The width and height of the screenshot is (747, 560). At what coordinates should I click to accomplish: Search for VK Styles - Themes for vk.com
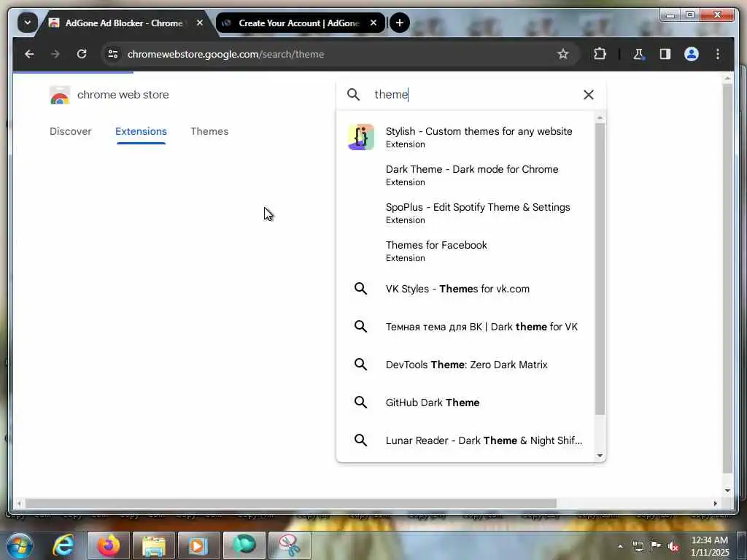pyautogui.click(x=466, y=289)
